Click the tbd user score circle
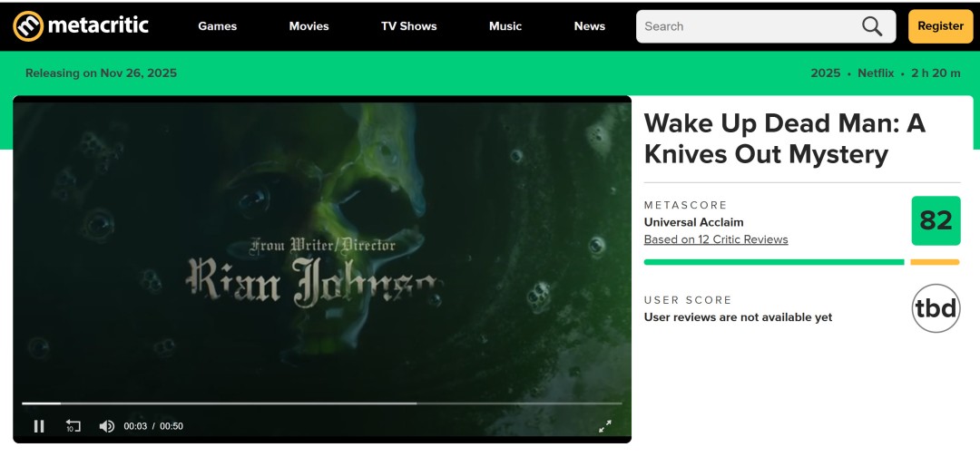 935,308
